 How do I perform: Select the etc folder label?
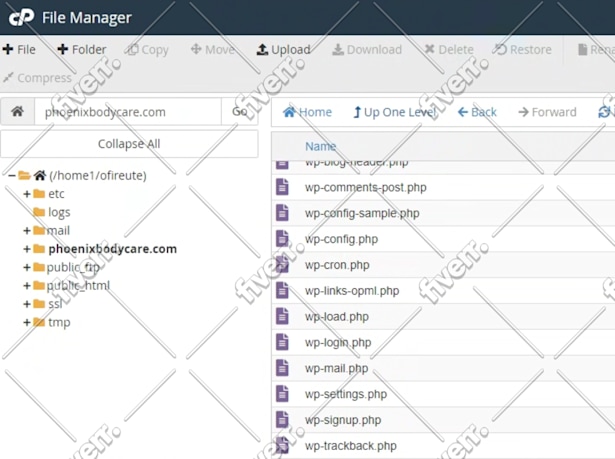(56, 194)
